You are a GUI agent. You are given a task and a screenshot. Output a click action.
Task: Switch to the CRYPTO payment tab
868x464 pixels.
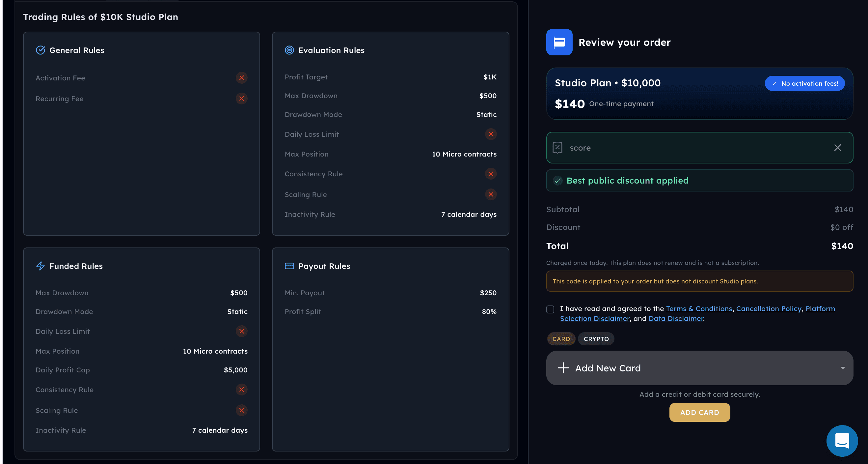pyautogui.click(x=596, y=339)
